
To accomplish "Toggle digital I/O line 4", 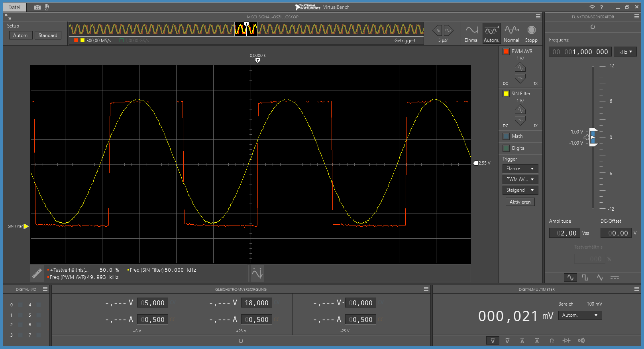I will tap(39, 305).
